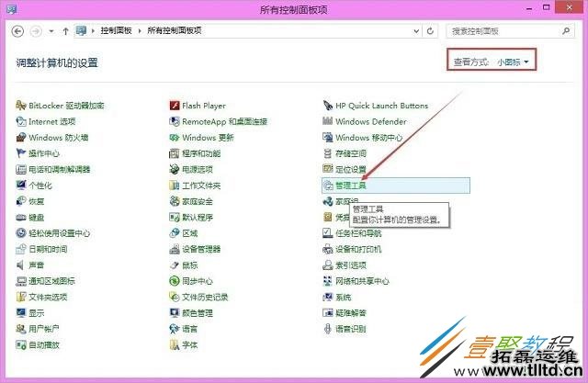Image resolution: width=588 pixels, height=383 pixels.
Task: Open the 字体 fonts folder icon
Action: coord(175,344)
